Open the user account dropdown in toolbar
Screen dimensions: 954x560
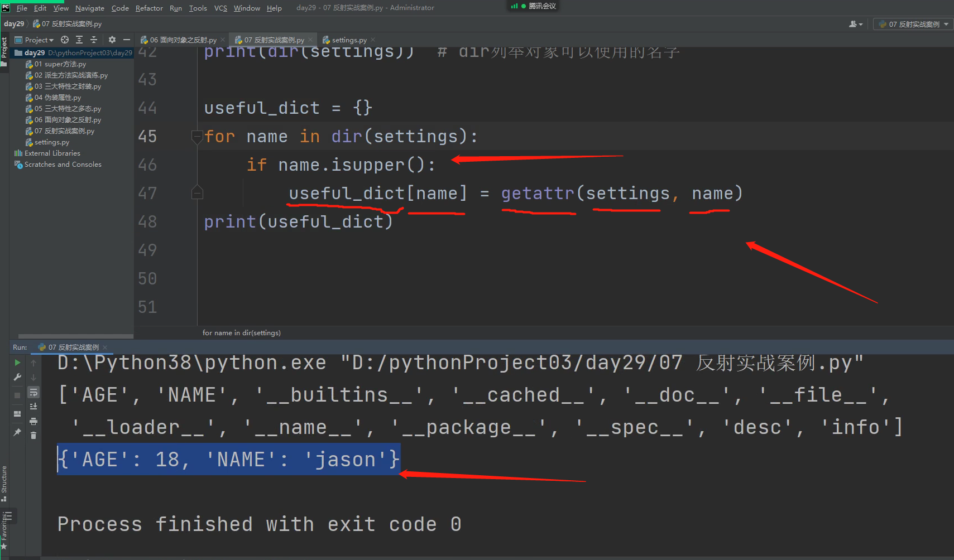point(856,24)
